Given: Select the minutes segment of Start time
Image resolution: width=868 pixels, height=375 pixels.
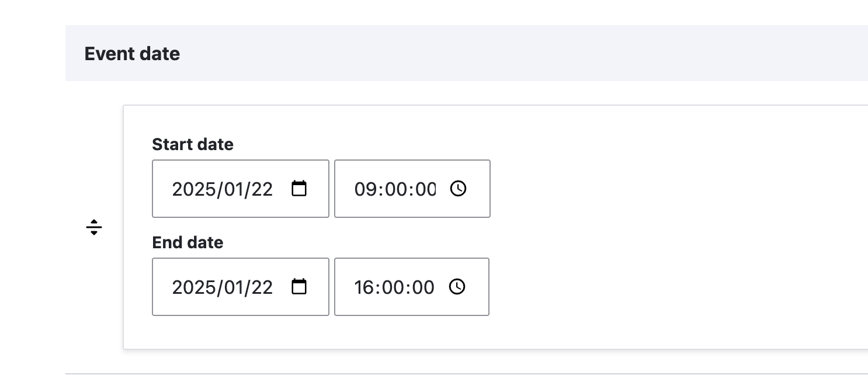Looking at the screenshot, I should (x=395, y=189).
